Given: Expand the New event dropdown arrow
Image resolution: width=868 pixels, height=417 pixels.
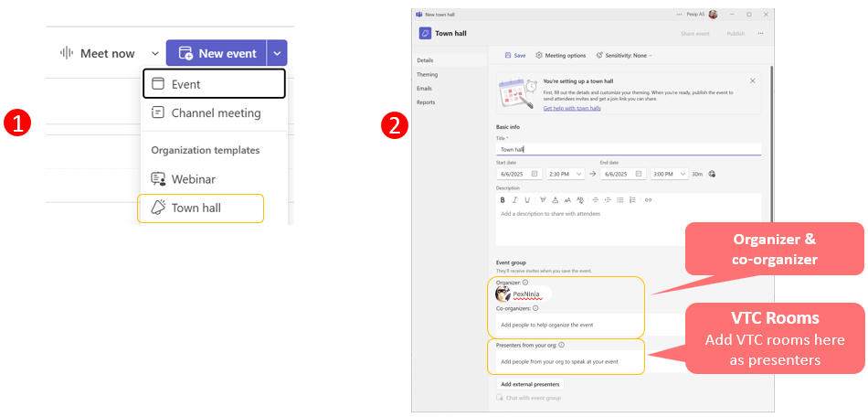Looking at the screenshot, I should [x=277, y=53].
